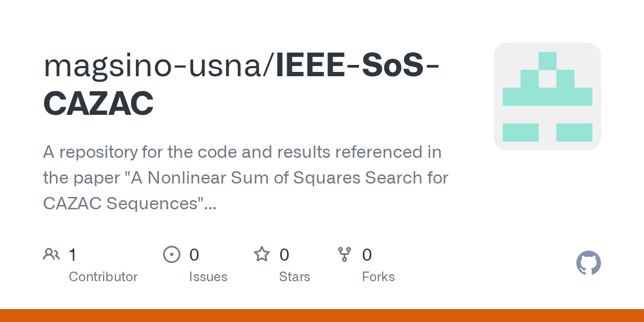
Task: Click the Issues circle-dot icon
Action: pyautogui.click(x=171, y=254)
